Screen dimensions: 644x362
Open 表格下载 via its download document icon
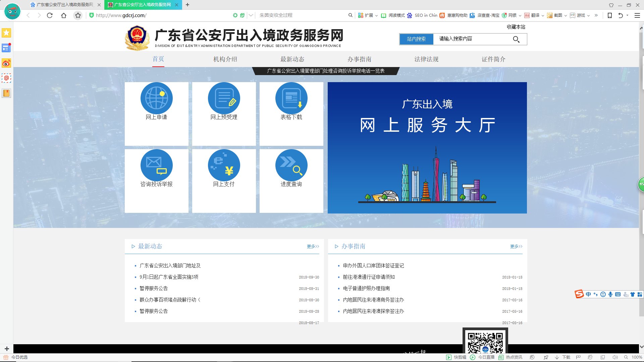click(x=291, y=98)
